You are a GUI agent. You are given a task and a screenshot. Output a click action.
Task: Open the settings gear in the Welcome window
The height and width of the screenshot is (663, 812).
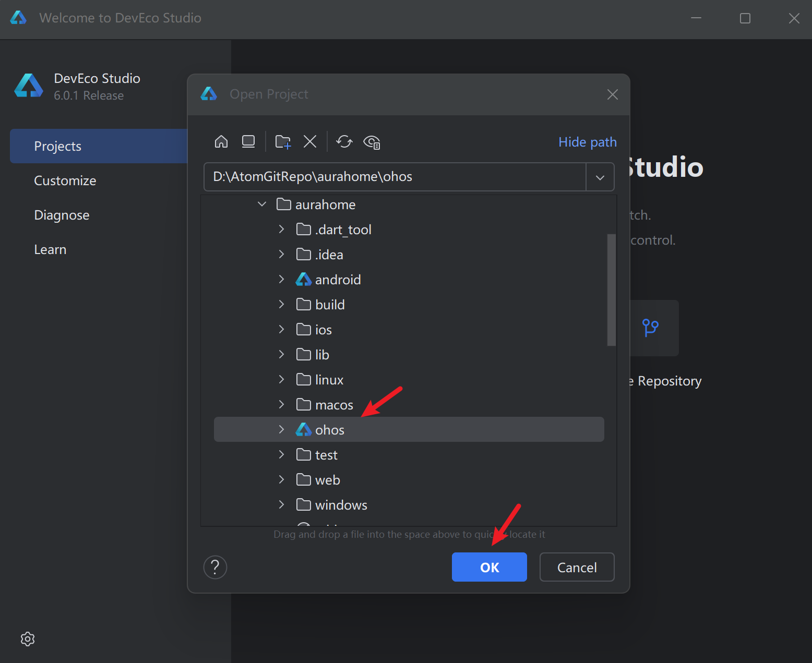point(28,639)
